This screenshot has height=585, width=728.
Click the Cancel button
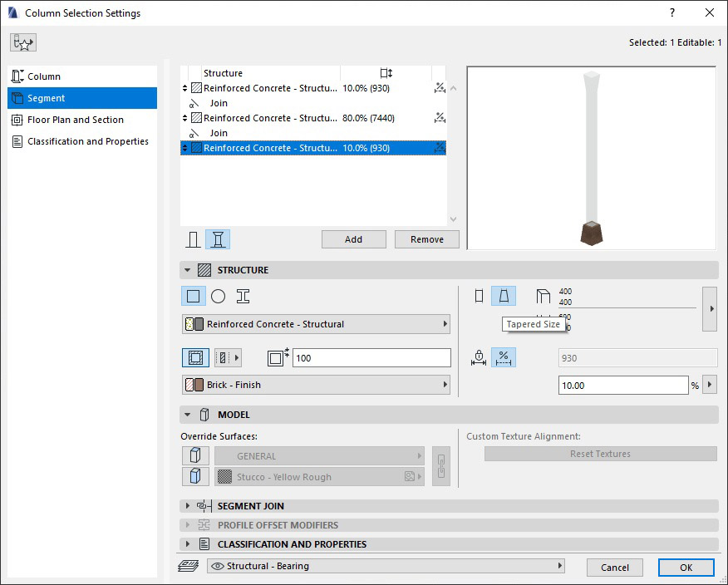[615, 568]
